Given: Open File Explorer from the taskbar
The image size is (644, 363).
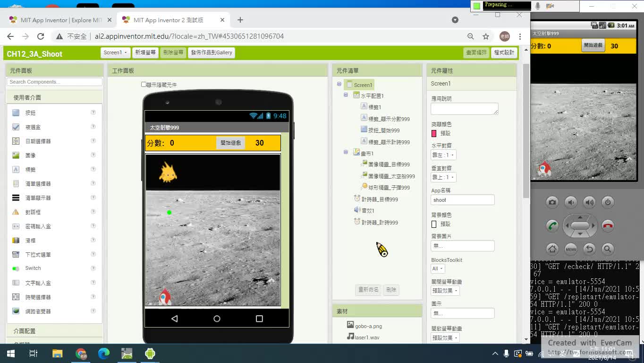Looking at the screenshot, I should (x=57, y=353).
